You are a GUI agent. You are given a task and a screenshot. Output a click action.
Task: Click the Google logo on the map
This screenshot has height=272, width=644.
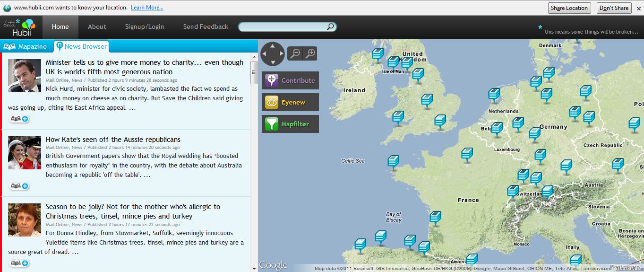pos(273,265)
